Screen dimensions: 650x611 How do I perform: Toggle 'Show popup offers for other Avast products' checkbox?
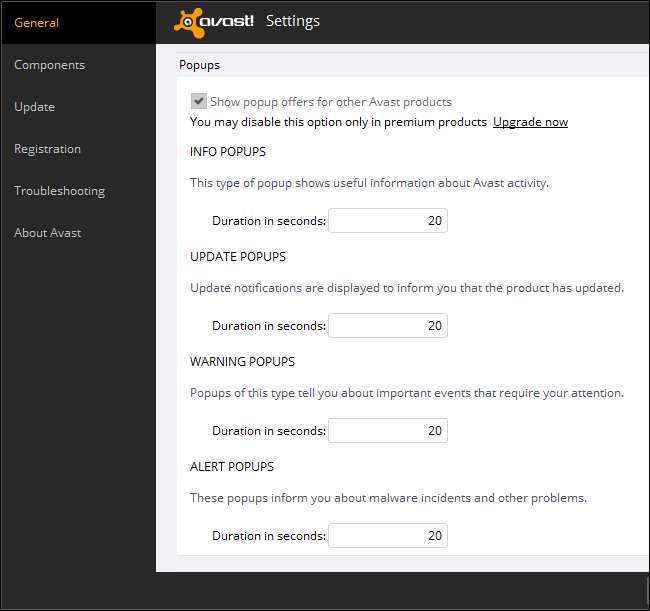199,101
